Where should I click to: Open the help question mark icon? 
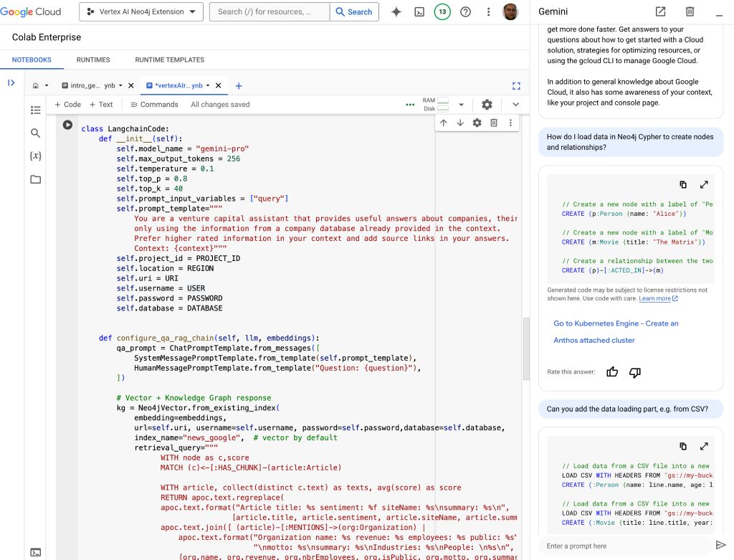click(x=465, y=11)
